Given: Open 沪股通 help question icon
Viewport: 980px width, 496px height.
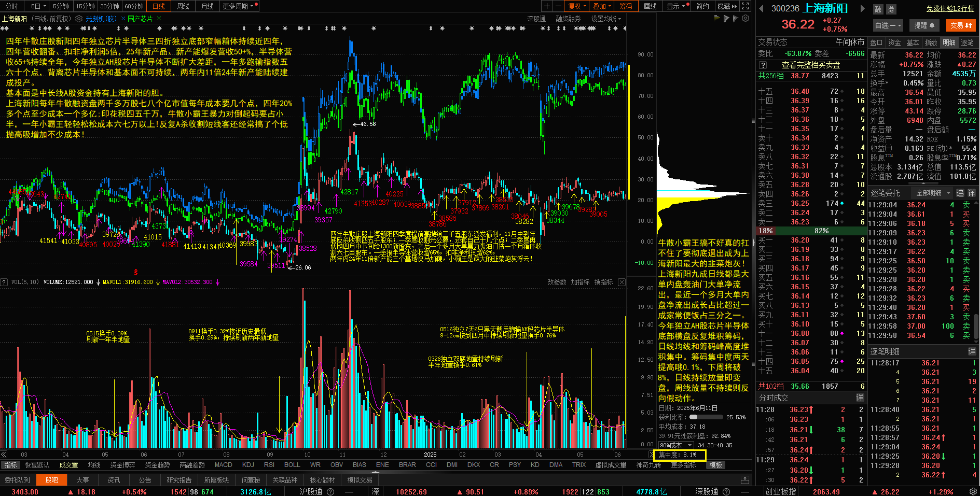Looking at the screenshot, I should coord(330,491).
